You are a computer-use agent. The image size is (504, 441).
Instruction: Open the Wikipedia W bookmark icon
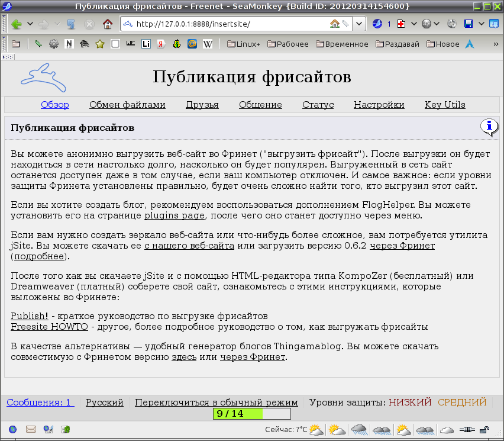tap(208, 44)
